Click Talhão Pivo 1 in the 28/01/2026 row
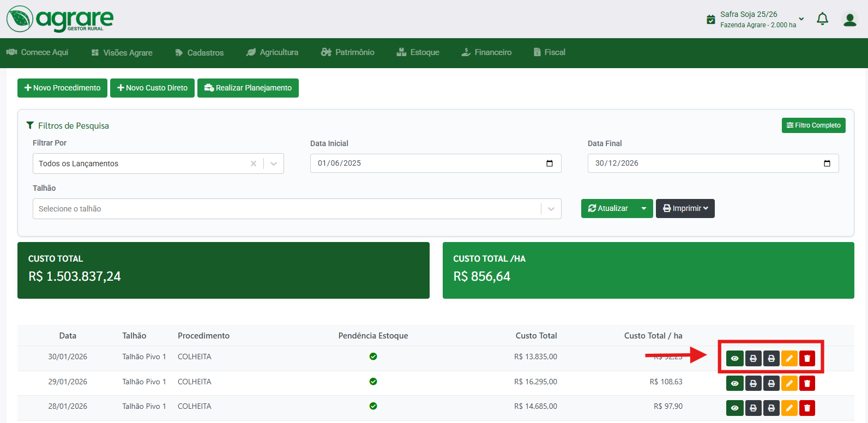The height and width of the screenshot is (423, 868). [x=144, y=406]
